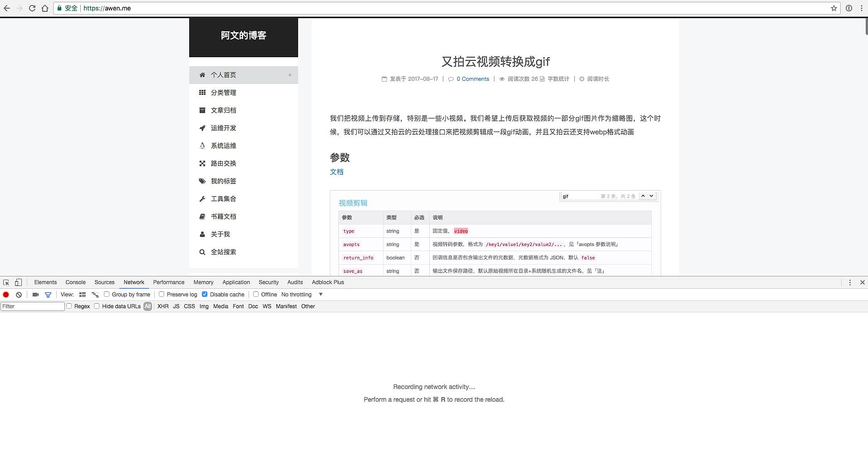Clear the network log

[x=19, y=295]
